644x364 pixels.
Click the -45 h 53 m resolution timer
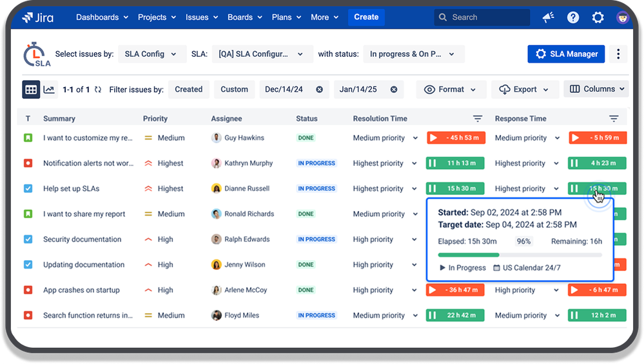click(456, 137)
